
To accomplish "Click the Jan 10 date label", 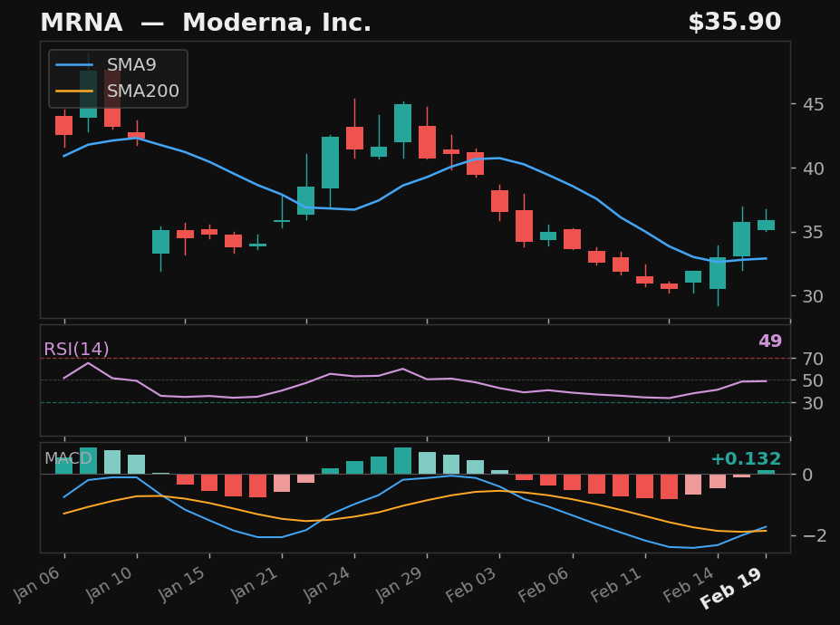I will (110, 584).
